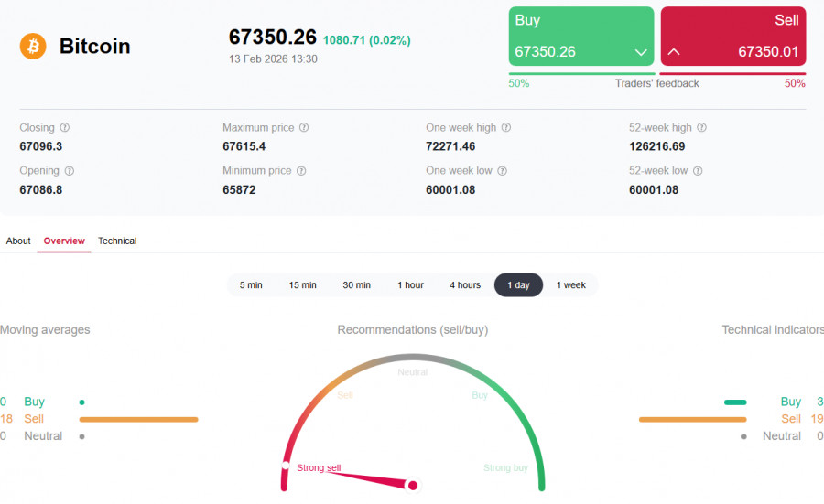Click the 52-week high value 126216.69

pyautogui.click(x=656, y=146)
